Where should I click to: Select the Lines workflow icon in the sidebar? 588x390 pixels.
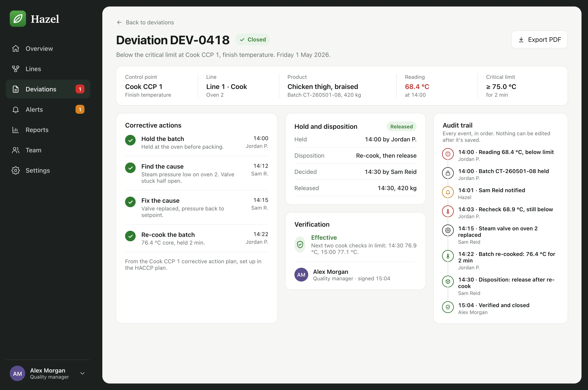coord(16,69)
